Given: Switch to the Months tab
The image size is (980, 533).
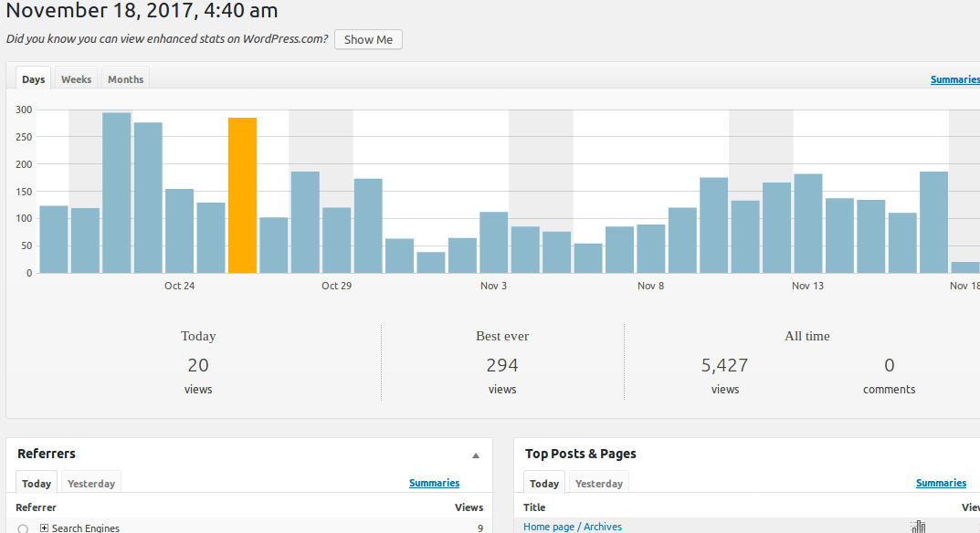Looking at the screenshot, I should [x=124, y=78].
